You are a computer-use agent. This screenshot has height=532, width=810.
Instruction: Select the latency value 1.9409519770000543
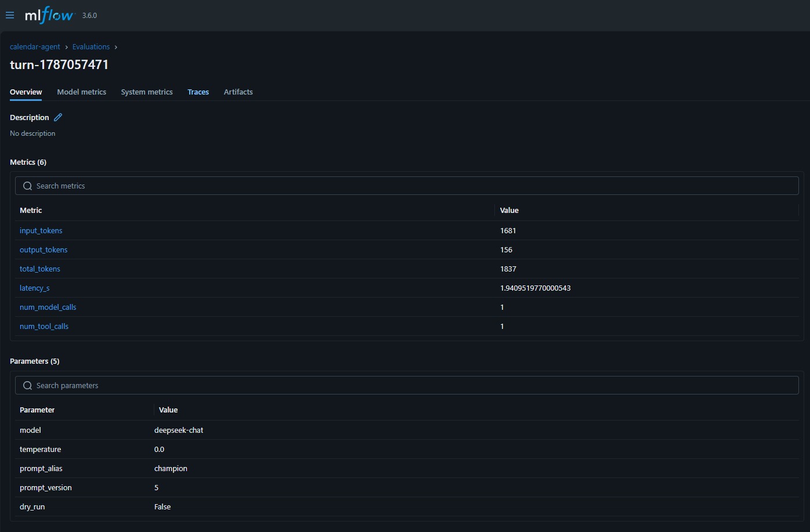click(536, 288)
